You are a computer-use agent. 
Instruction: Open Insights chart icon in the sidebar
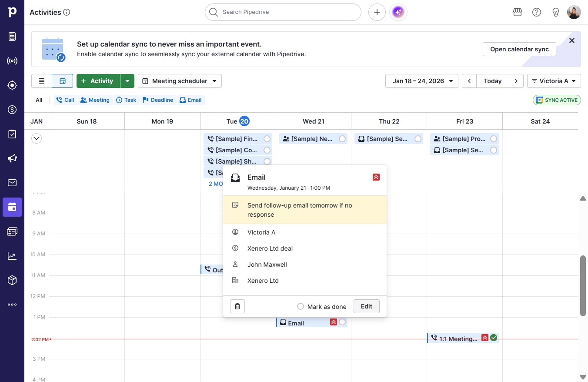point(12,256)
